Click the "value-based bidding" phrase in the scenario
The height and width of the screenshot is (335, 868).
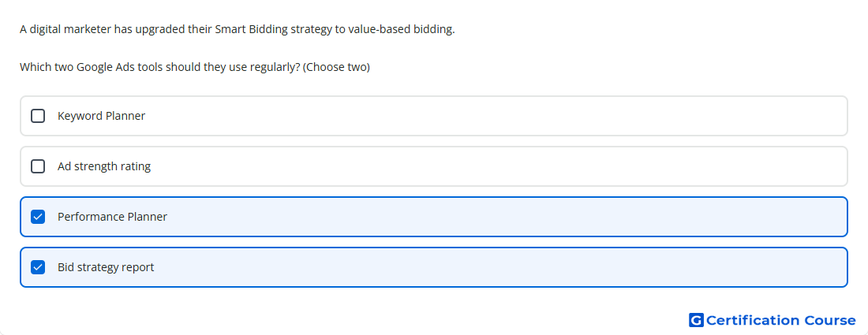402,29
